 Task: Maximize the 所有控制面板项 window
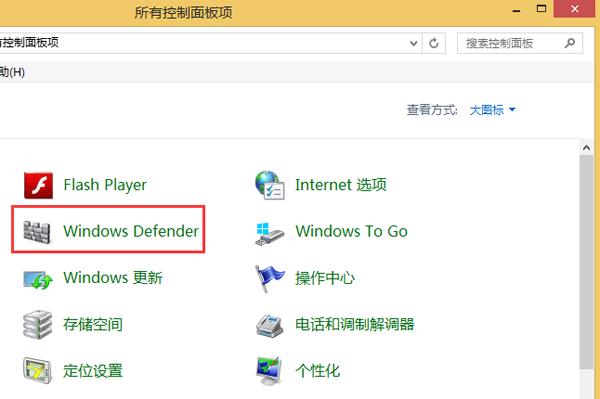tap(541, 9)
